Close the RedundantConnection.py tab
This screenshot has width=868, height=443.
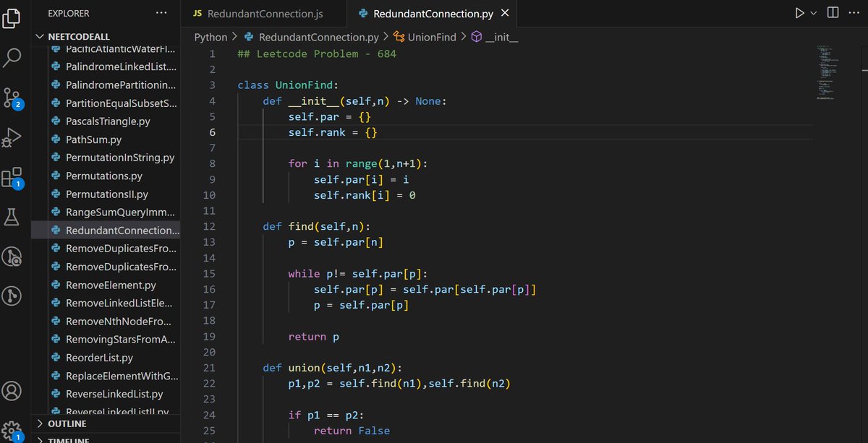coord(505,13)
